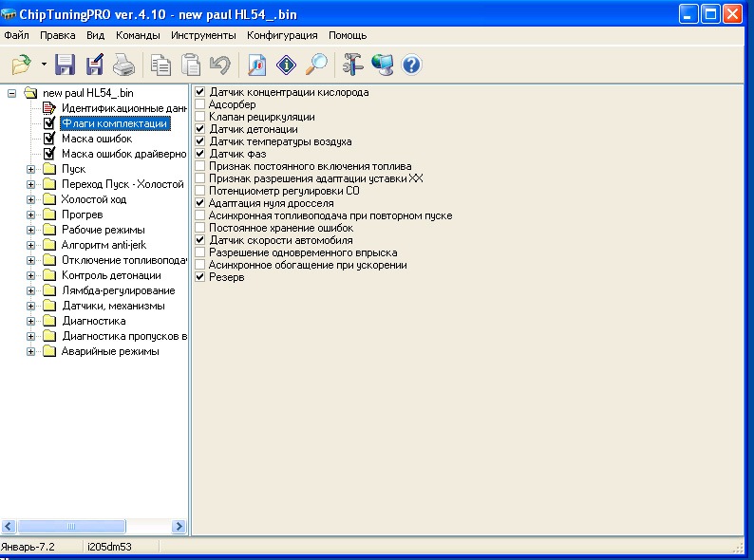
Task: Click the ChipTuningPRO title bar app icon
Action: (9, 14)
